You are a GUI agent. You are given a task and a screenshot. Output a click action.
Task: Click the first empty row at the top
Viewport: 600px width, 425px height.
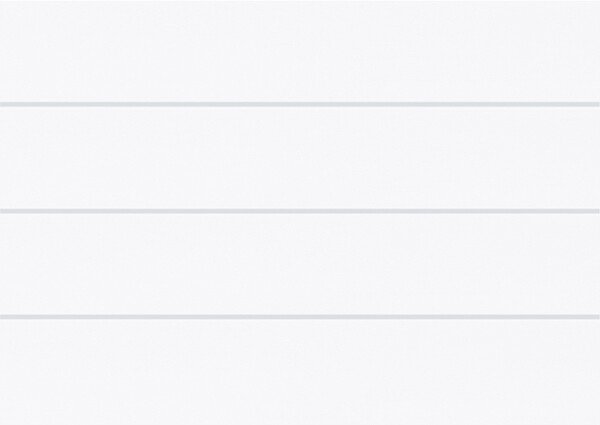[x=300, y=50]
